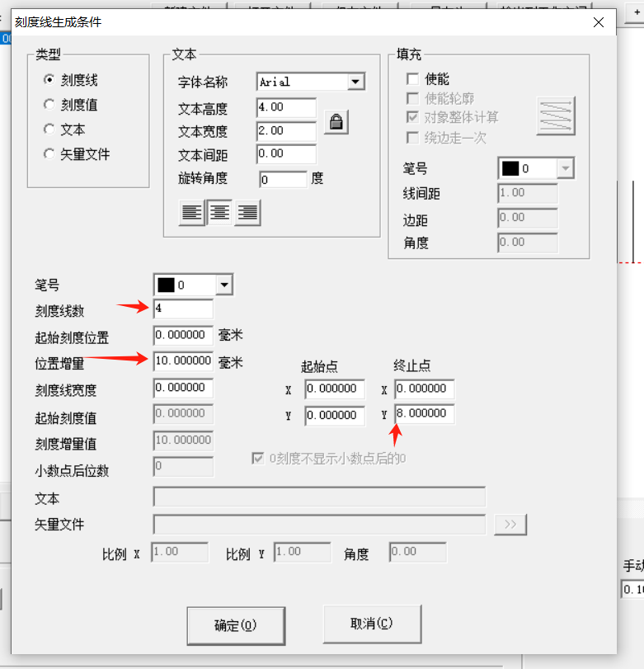Set text alignment to left
This screenshot has width=644, height=669.
191,212
